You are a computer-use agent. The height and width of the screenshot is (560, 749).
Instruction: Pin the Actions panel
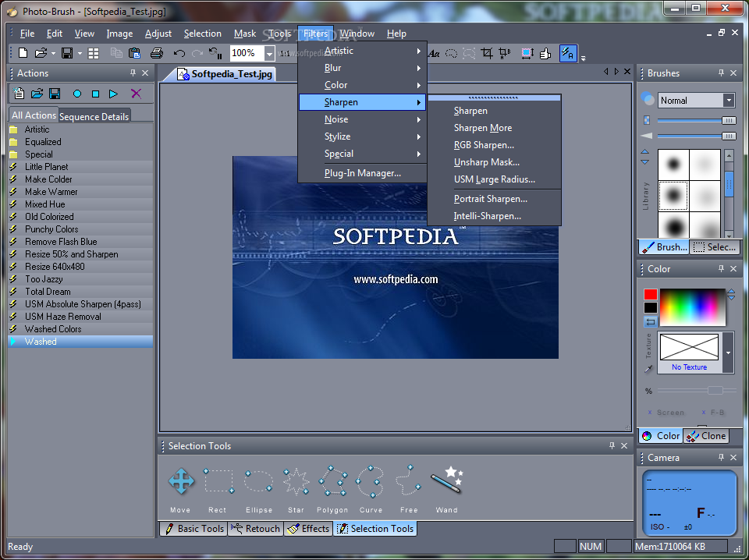(133, 73)
